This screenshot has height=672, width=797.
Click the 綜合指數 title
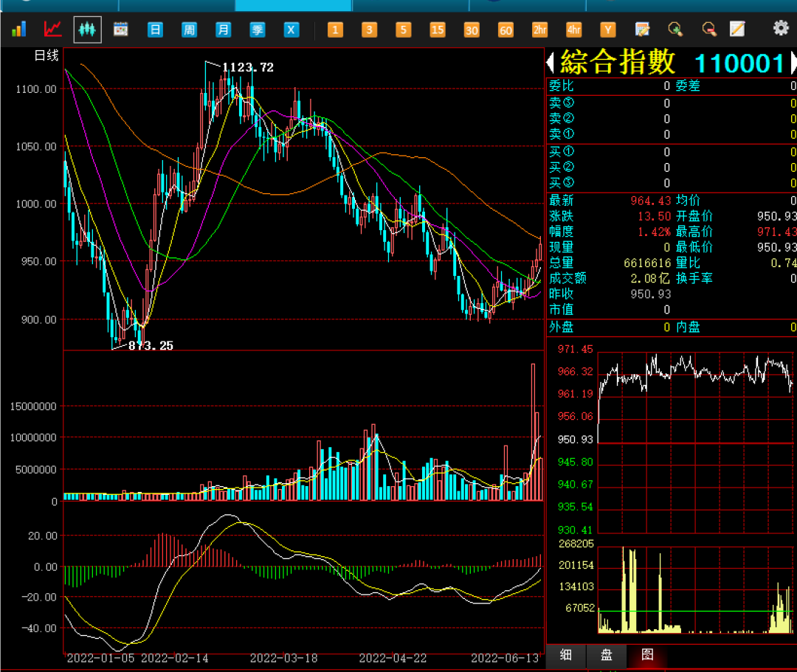pos(618,62)
